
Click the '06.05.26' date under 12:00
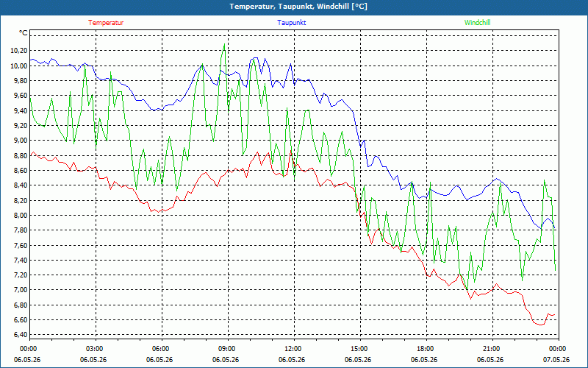[292, 360]
